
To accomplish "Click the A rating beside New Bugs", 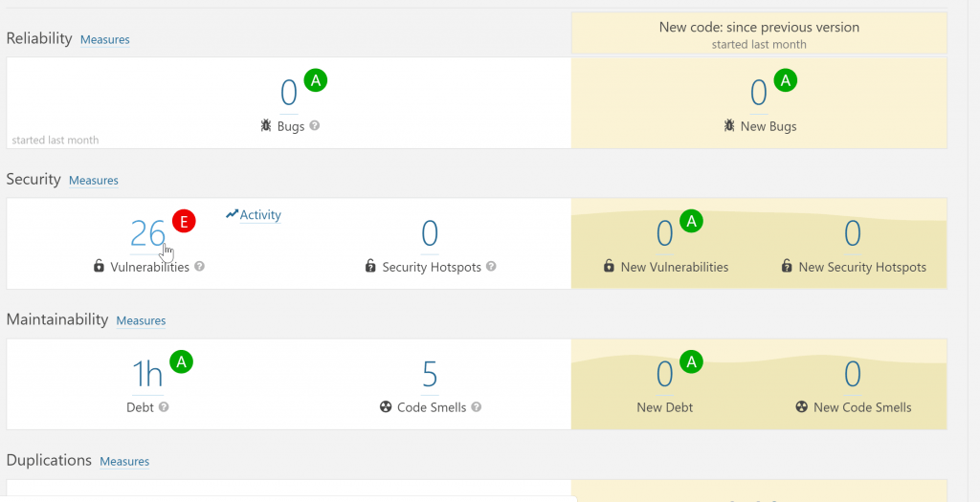I will pyautogui.click(x=786, y=80).
